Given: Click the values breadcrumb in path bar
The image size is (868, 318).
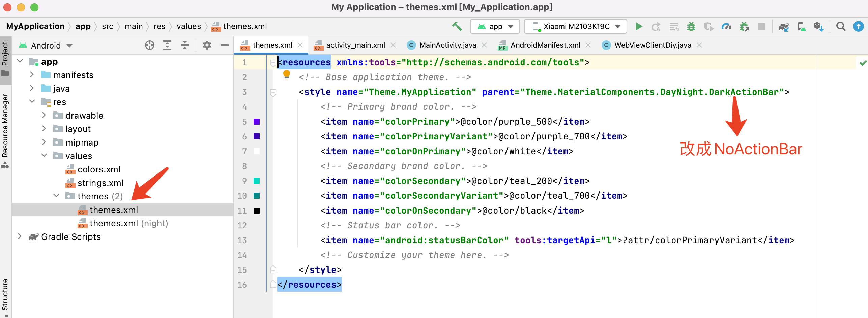Looking at the screenshot, I should point(189,26).
